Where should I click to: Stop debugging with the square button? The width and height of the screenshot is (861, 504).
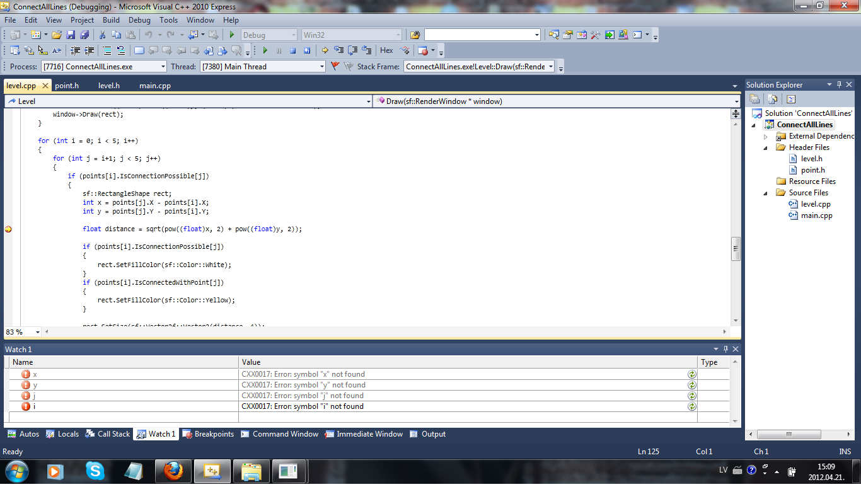point(292,50)
